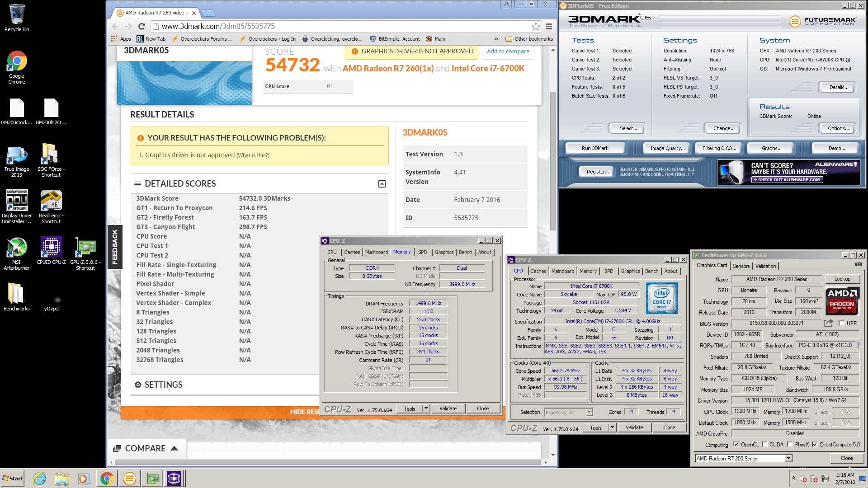This screenshot has height=488, width=868.
Task: Expand more bookmarks chevron in bookmarks bar
Action: [x=496, y=39]
